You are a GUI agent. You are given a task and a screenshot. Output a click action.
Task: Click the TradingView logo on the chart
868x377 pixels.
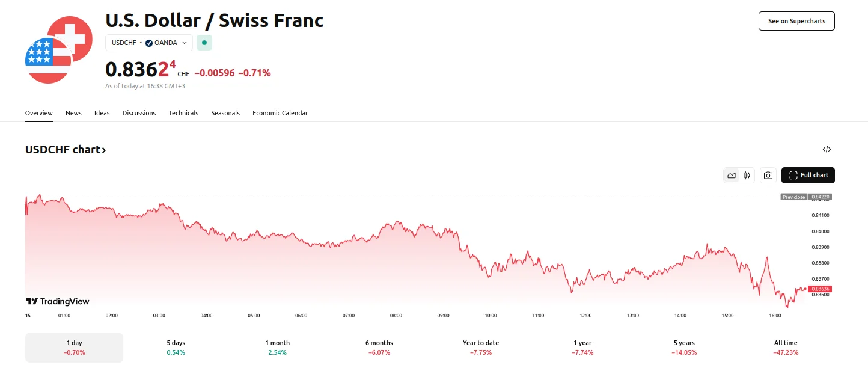pyautogui.click(x=57, y=301)
